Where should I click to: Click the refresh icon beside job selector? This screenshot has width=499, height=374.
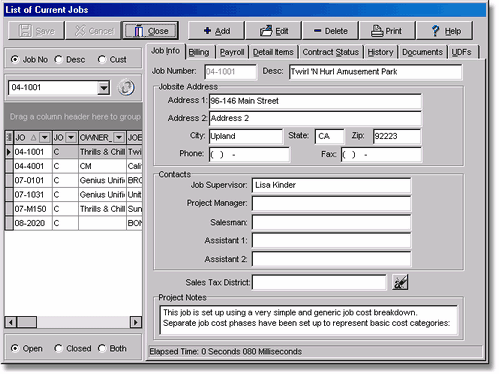point(126,88)
